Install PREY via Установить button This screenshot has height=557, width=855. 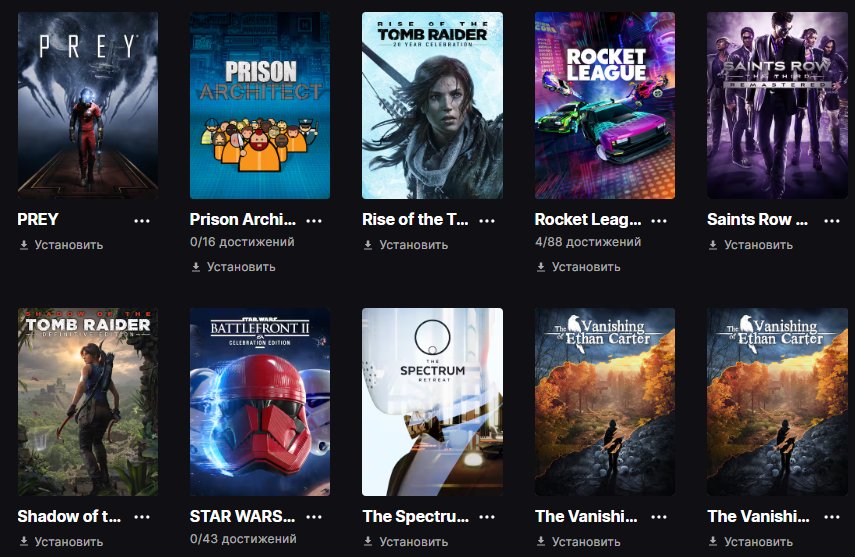pos(62,245)
